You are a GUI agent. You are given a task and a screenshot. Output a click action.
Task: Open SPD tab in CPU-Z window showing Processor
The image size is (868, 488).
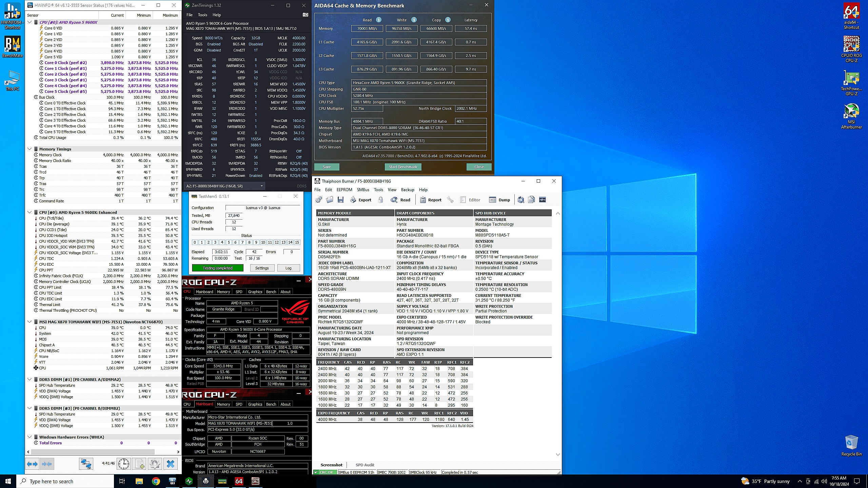pyautogui.click(x=239, y=292)
